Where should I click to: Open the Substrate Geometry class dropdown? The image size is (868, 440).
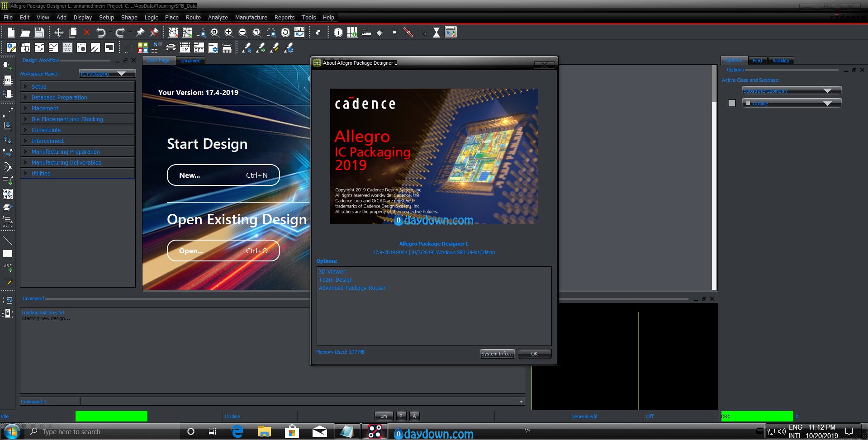[x=792, y=90]
